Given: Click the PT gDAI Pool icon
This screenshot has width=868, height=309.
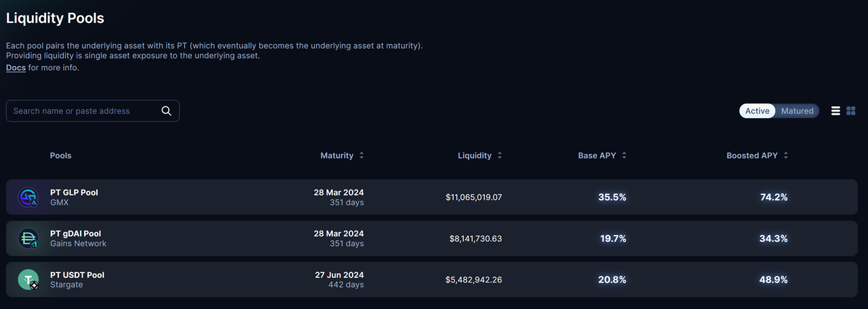Looking at the screenshot, I should pos(28,238).
